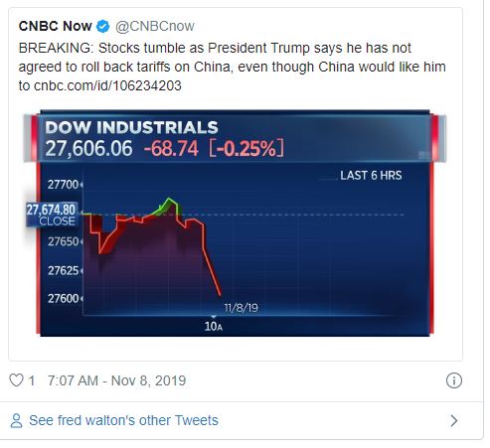The image size is (490, 448).
Task: Expand chevron arrow next to other Tweets
Action: (x=454, y=420)
